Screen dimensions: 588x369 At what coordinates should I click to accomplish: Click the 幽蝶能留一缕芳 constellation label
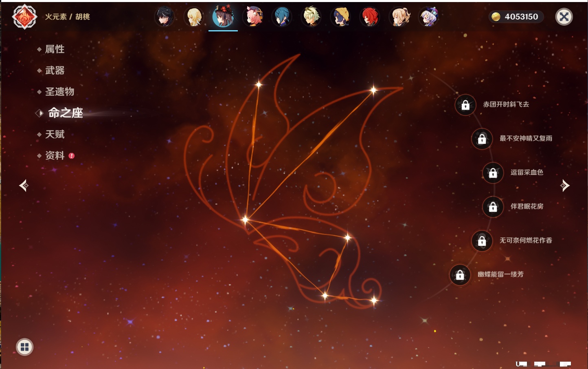pos(500,274)
